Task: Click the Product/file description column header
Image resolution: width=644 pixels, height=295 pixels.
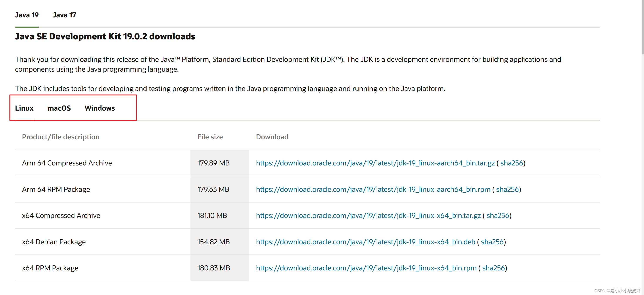Action: (x=61, y=137)
